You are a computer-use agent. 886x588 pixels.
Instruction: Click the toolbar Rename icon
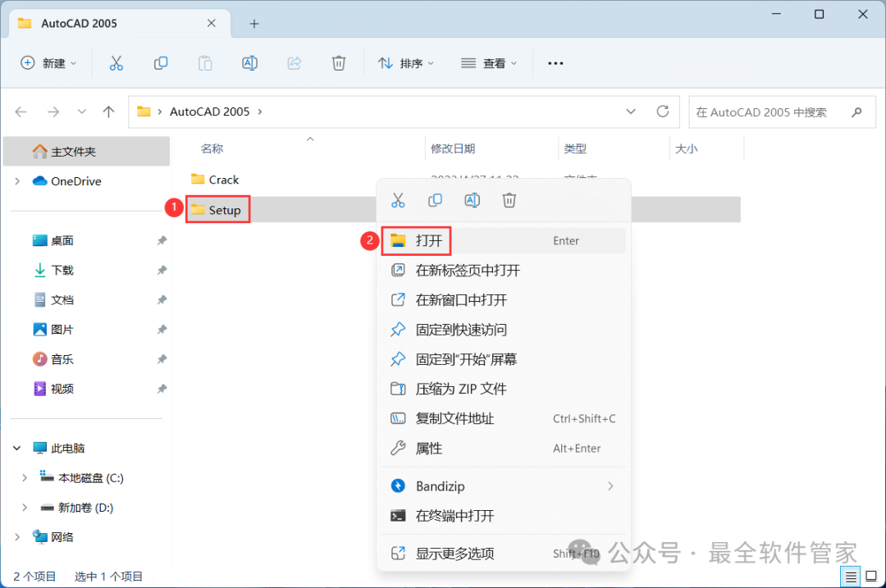point(249,63)
